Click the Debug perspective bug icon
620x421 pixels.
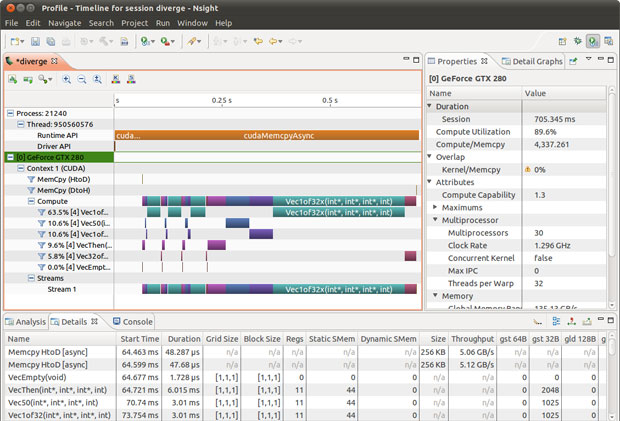click(579, 41)
